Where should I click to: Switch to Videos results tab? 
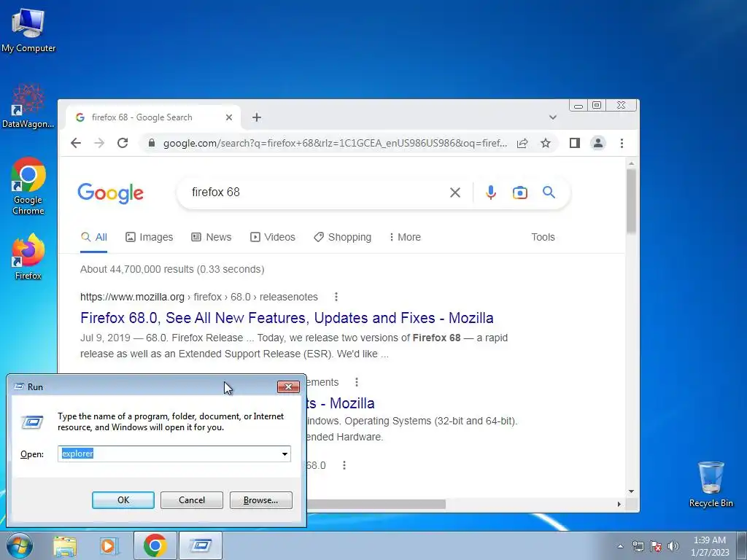[x=273, y=237]
